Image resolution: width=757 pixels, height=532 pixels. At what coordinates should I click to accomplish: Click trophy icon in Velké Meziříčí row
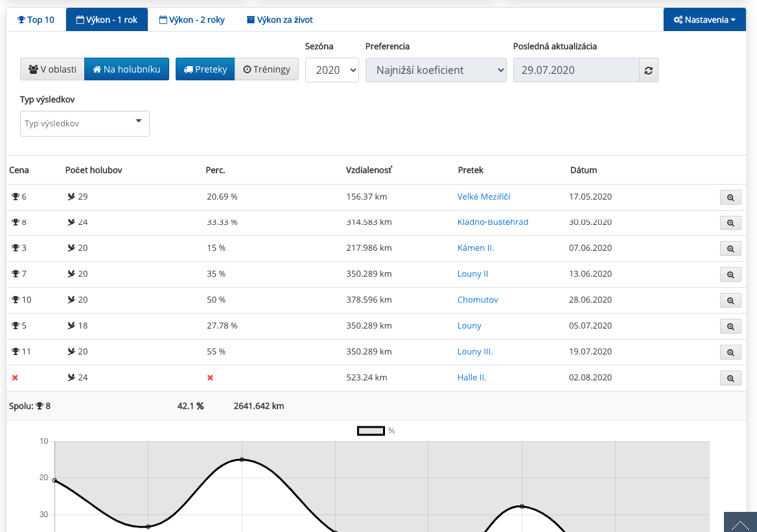pos(16,196)
